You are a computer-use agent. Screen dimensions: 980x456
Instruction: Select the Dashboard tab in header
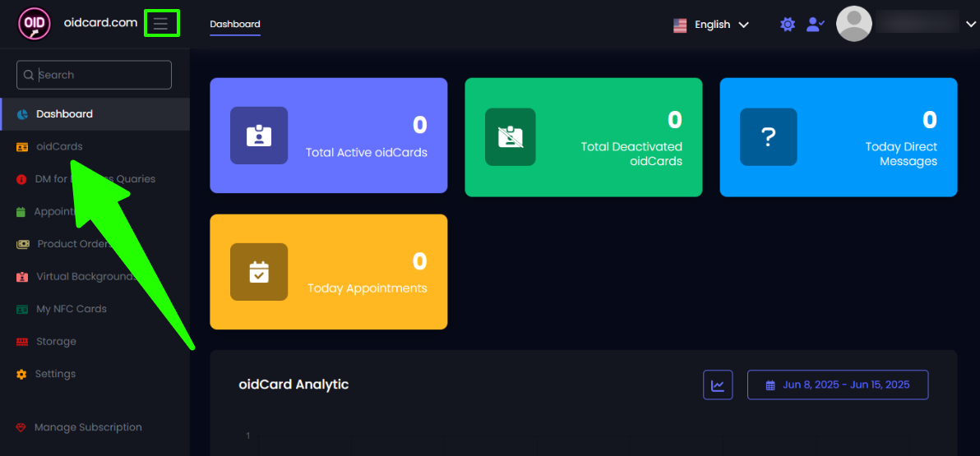235,24
